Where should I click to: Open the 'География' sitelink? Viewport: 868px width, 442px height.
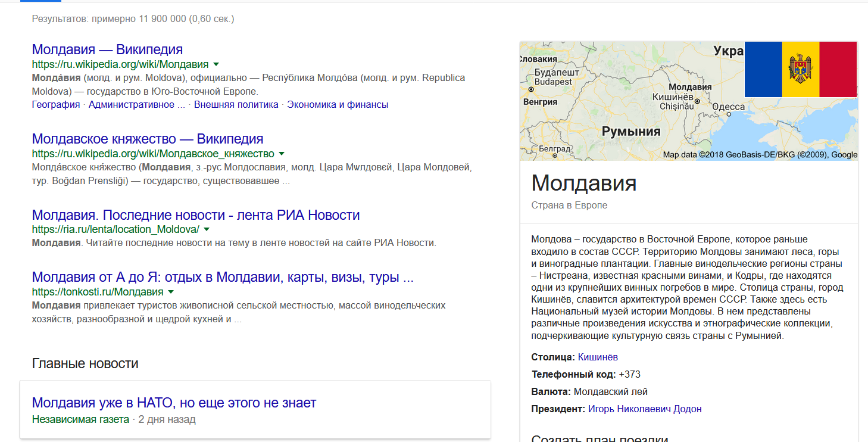click(x=56, y=105)
